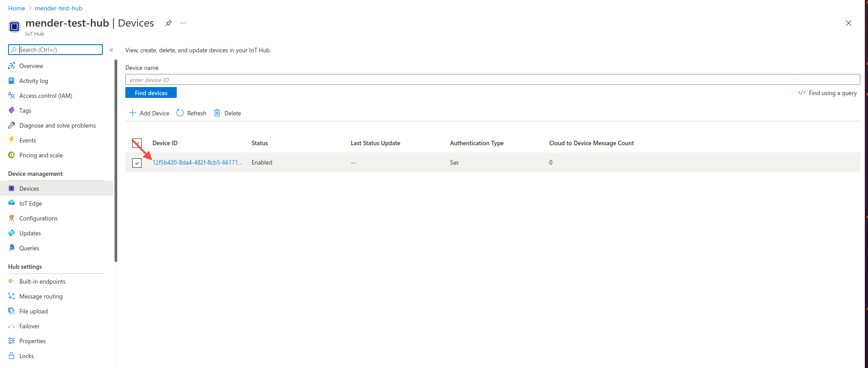Click the Refresh devices icon
Screen dimensions: 868x368
pyautogui.click(x=180, y=113)
